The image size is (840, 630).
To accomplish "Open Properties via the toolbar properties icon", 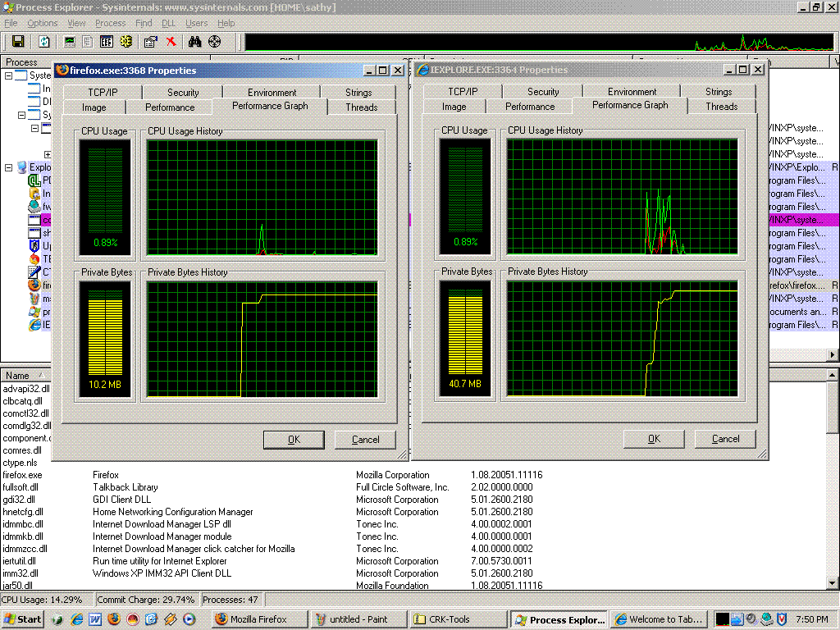I will tap(151, 42).
